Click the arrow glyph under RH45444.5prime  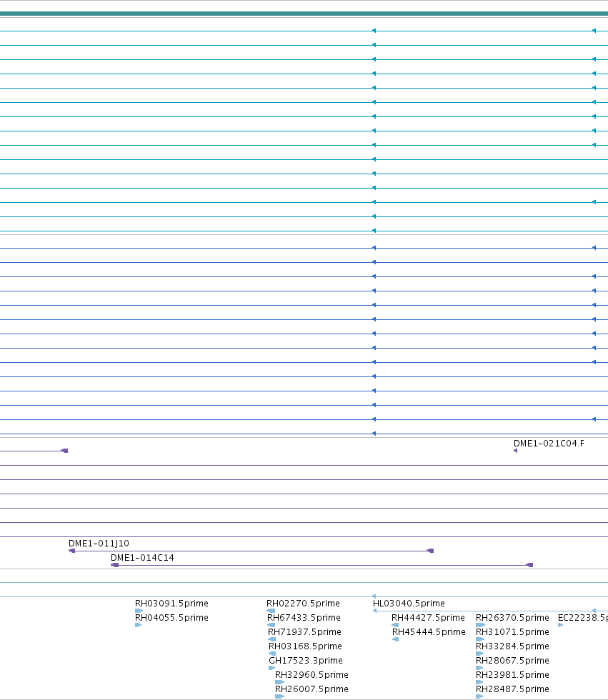tap(396, 639)
